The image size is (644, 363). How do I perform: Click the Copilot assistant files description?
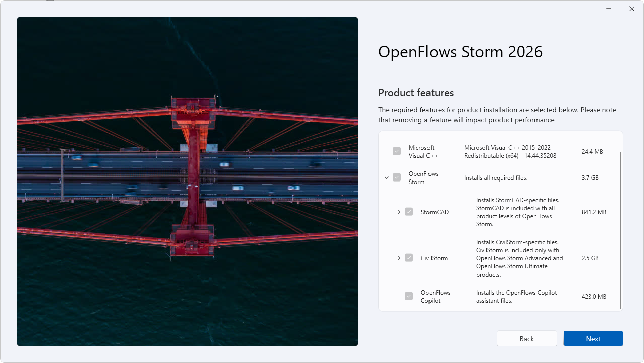(516, 296)
